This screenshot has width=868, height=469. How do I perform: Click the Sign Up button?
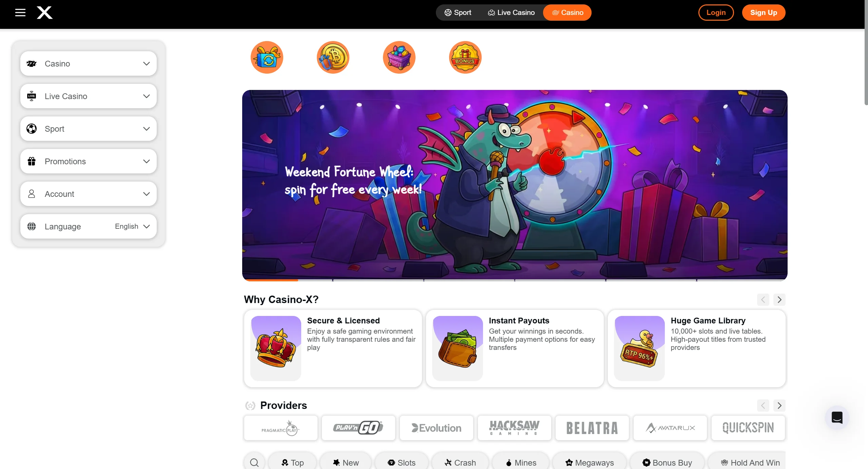(x=764, y=13)
